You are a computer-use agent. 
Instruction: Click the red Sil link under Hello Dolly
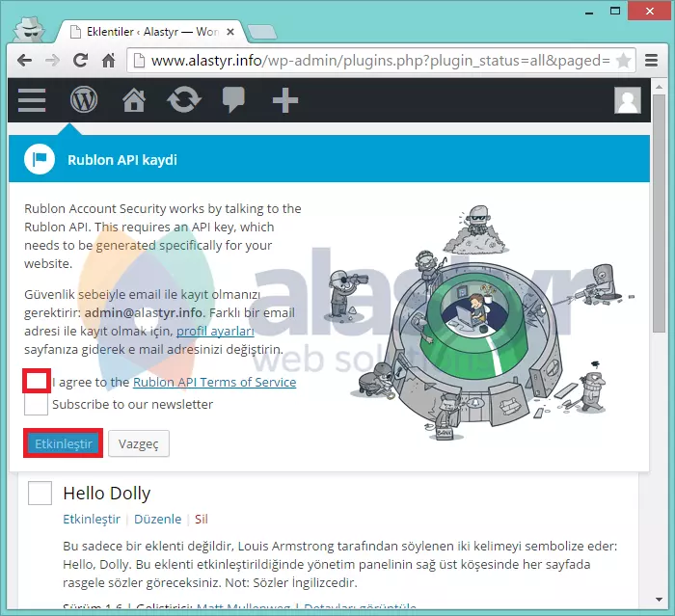[201, 520]
